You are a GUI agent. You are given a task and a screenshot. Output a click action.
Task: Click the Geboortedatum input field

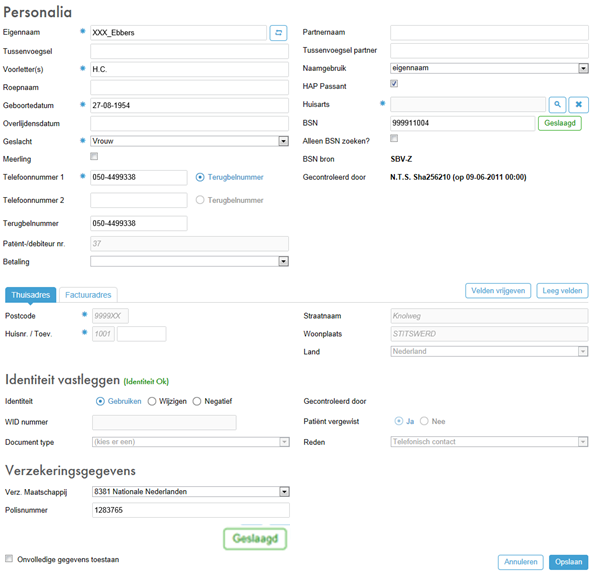click(x=189, y=105)
